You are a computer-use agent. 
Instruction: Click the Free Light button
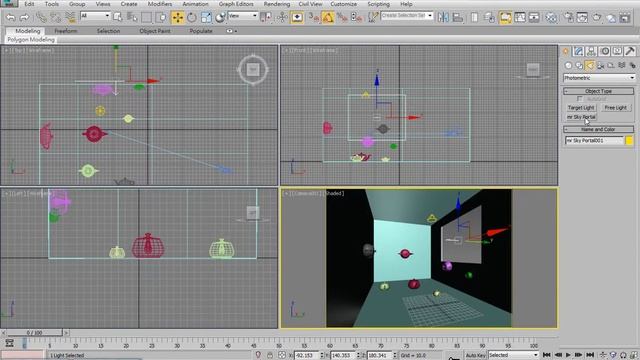tap(616, 108)
